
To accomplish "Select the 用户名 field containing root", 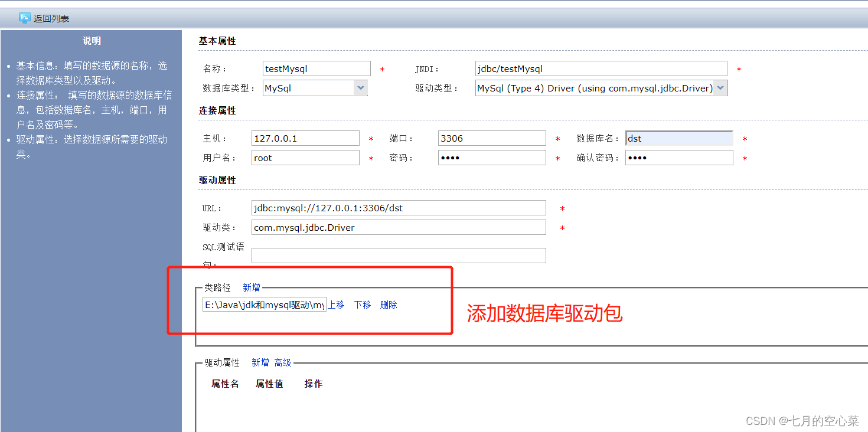I will point(305,157).
